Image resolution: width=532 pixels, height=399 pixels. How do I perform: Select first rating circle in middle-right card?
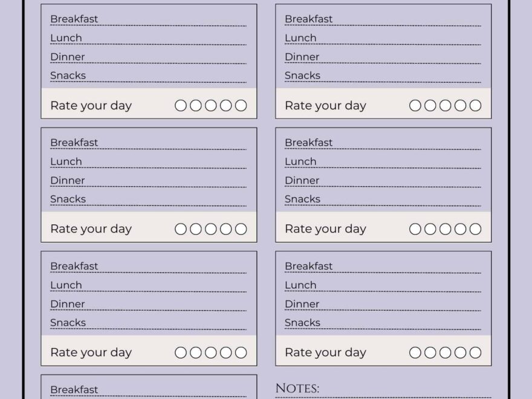415,229
